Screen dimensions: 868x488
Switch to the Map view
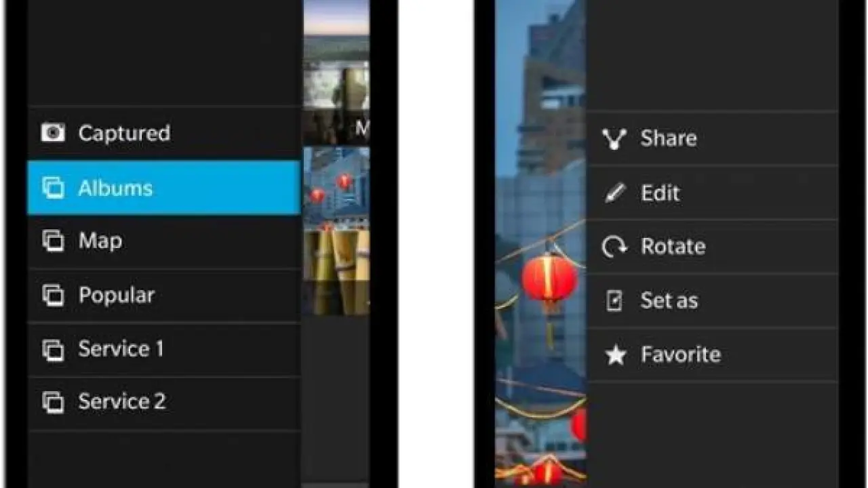pos(100,241)
